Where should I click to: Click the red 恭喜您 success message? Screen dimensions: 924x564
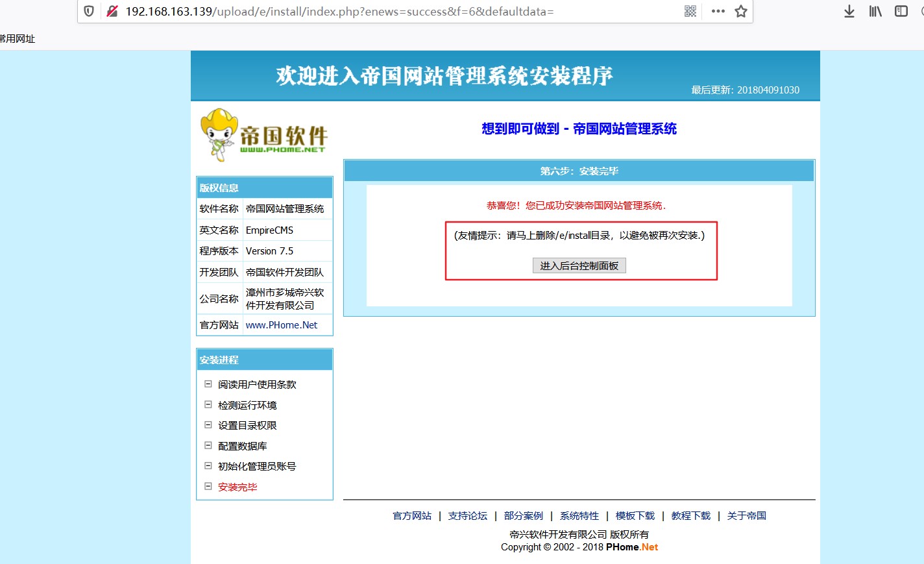coord(576,206)
